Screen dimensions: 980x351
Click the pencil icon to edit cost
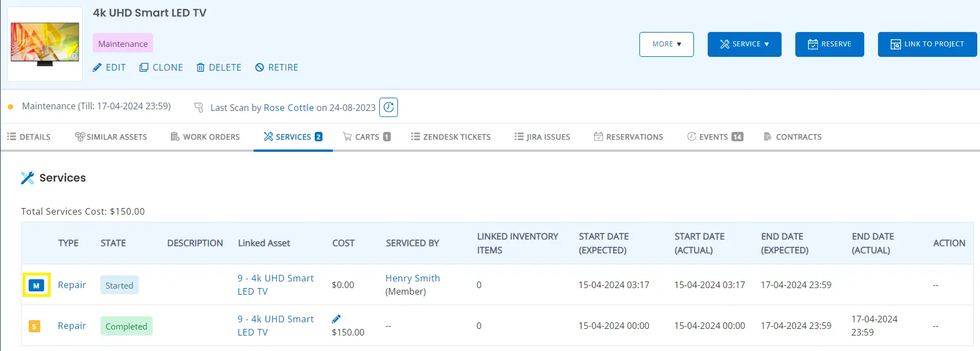pos(336,319)
